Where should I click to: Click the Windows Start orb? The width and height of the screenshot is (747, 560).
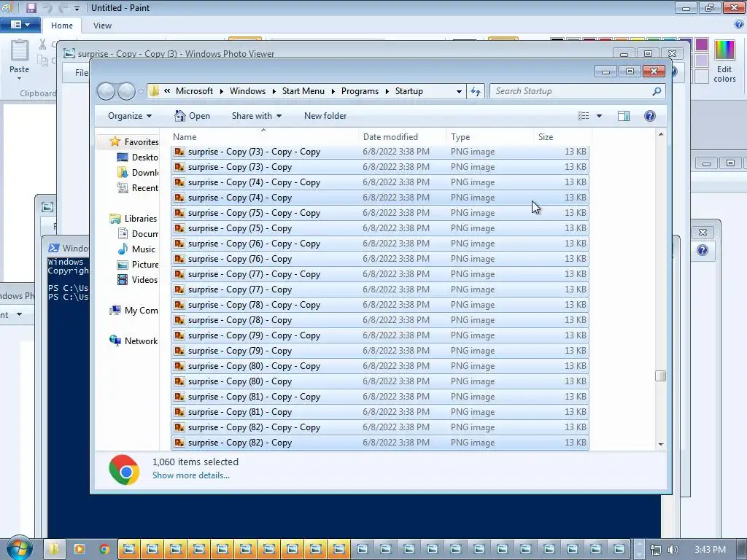pos(18,548)
